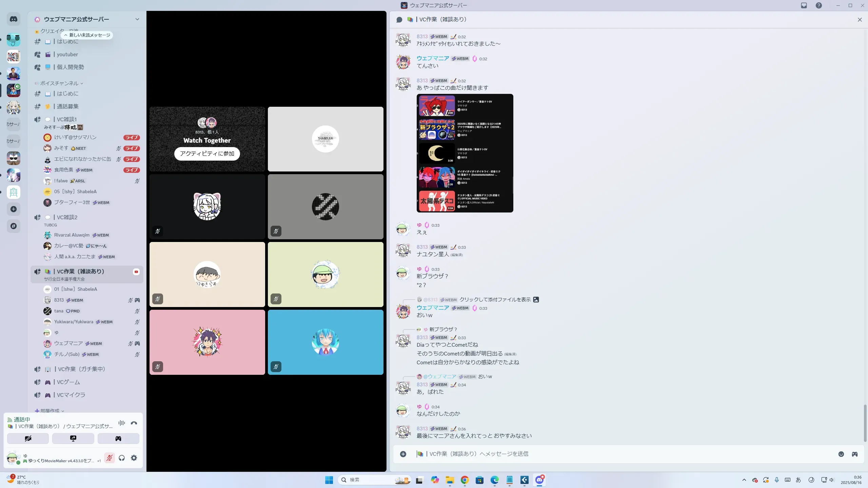Unmute the microphone in user panel
The width and height of the screenshot is (868, 488).
click(109, 458)
